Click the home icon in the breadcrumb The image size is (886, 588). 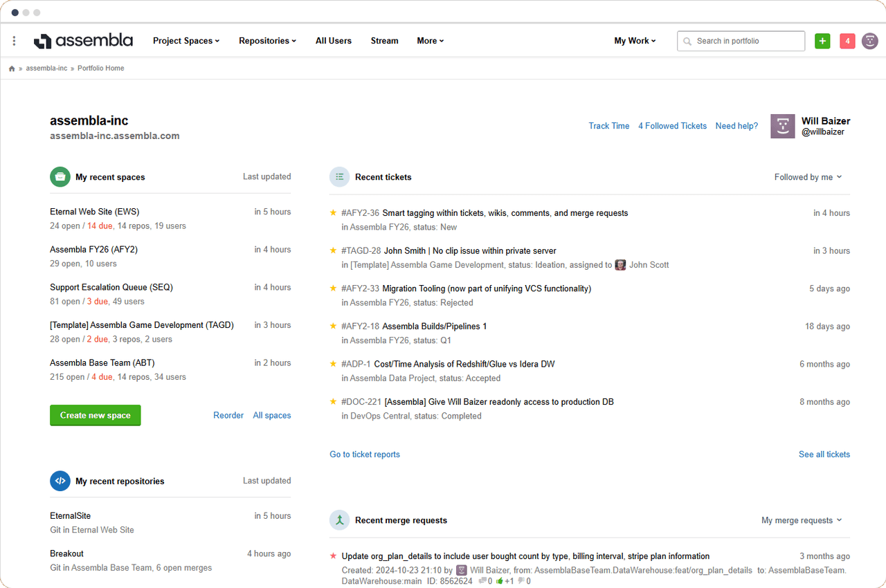click(12, 68)
